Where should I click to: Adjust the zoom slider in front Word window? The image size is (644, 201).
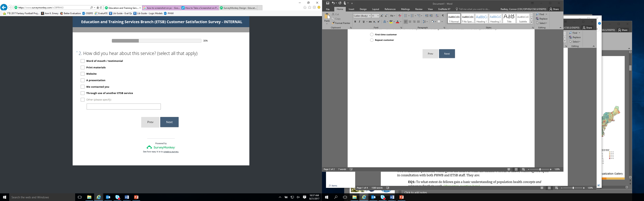click(540, 169)
